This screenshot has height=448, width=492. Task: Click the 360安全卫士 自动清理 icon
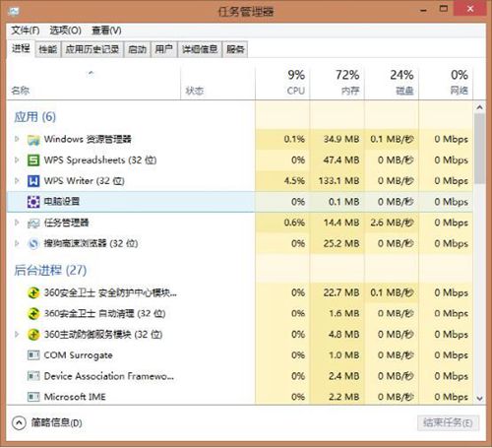click(x=33, y=313)
